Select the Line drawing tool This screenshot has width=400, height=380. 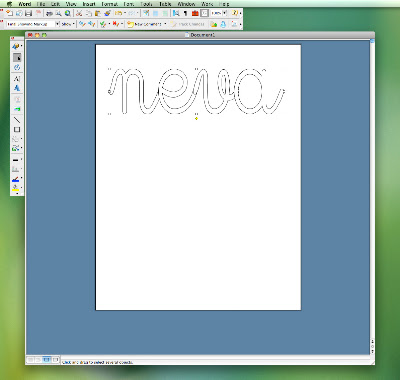[x=17, y=120]
